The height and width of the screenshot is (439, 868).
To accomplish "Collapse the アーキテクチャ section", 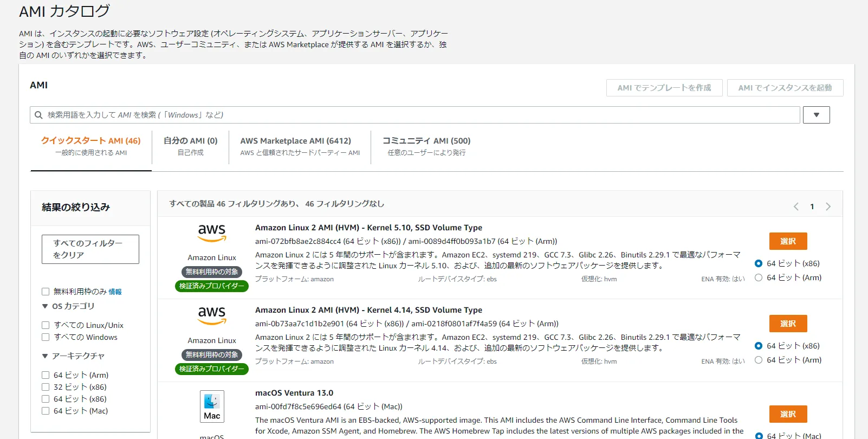I will click(x=45, y=356).
